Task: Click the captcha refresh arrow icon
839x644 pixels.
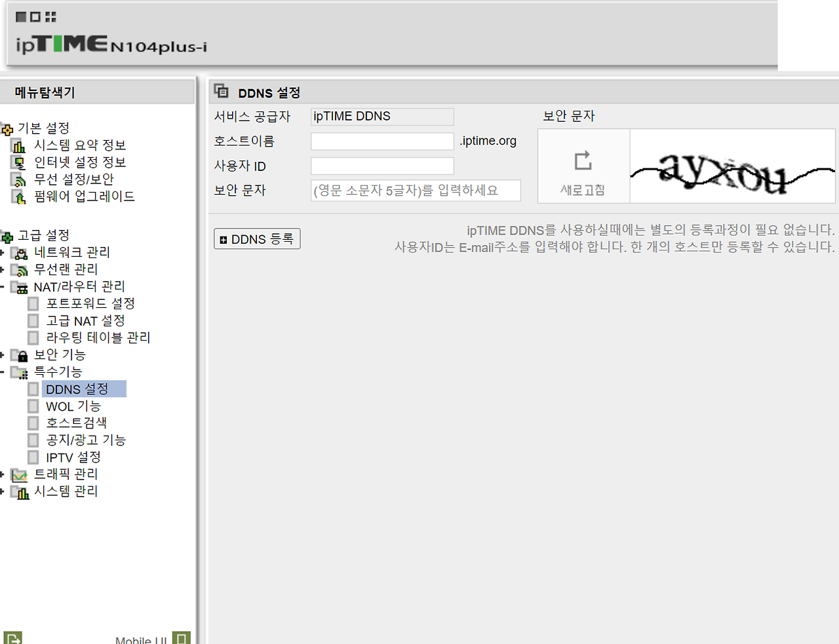Action: point(583,161)
